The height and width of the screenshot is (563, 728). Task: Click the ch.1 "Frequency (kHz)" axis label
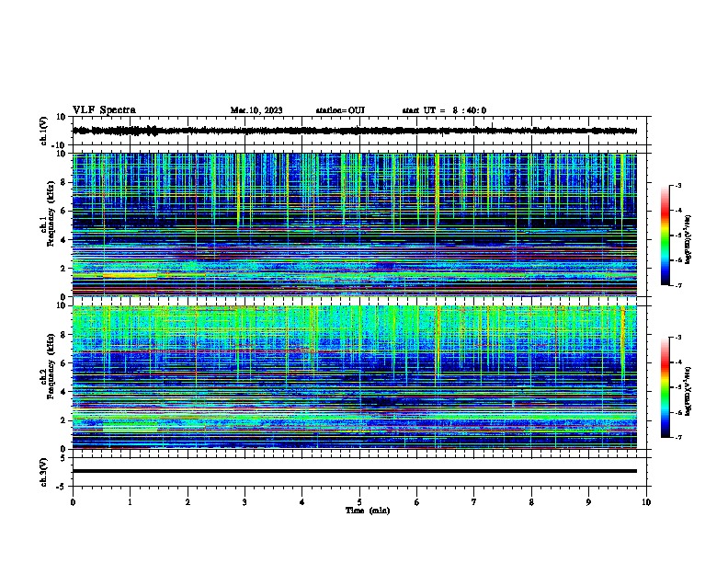(51, 213)
